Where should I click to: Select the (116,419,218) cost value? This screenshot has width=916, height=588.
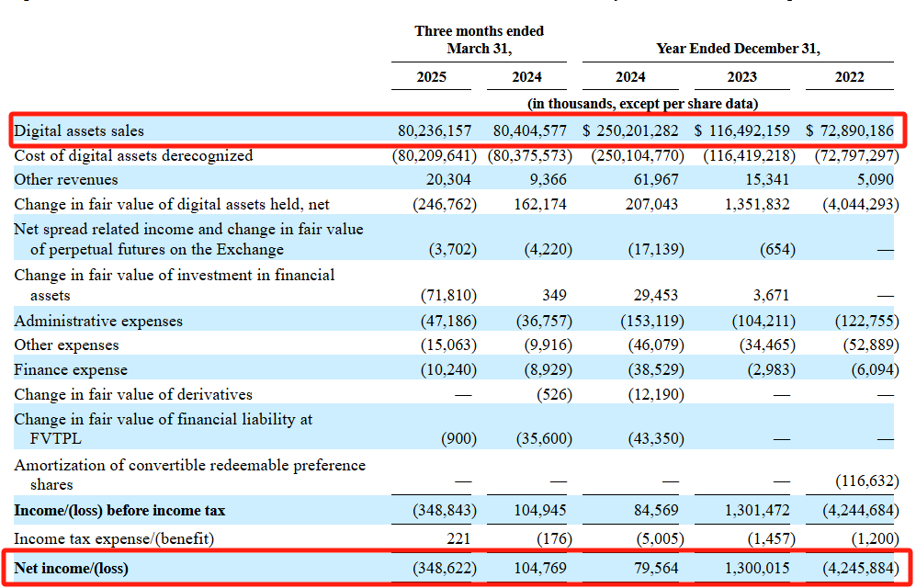click(750, 156)
